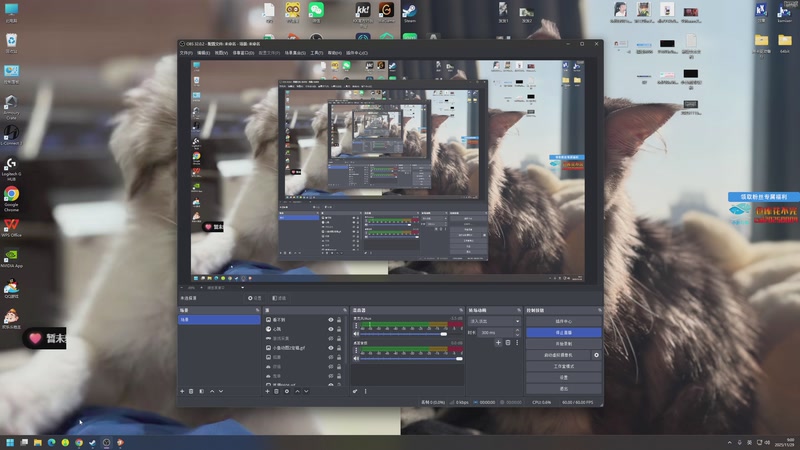Move scene up arrow in Scenes dock

212,391
